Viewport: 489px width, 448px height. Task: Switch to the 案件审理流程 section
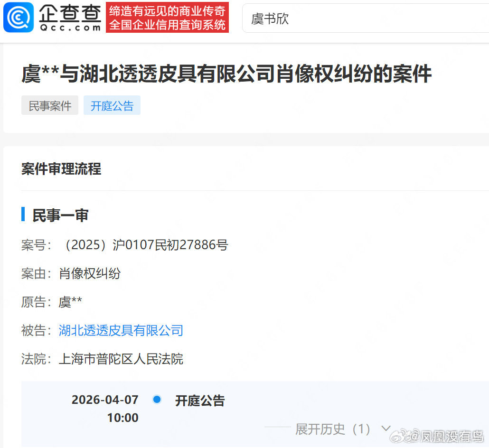tap(61, 169)
